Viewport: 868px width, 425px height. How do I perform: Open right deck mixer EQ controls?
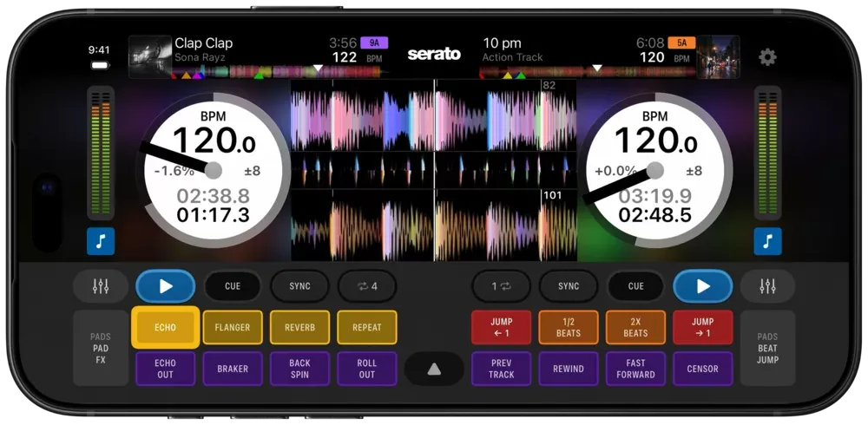point(768,286)
